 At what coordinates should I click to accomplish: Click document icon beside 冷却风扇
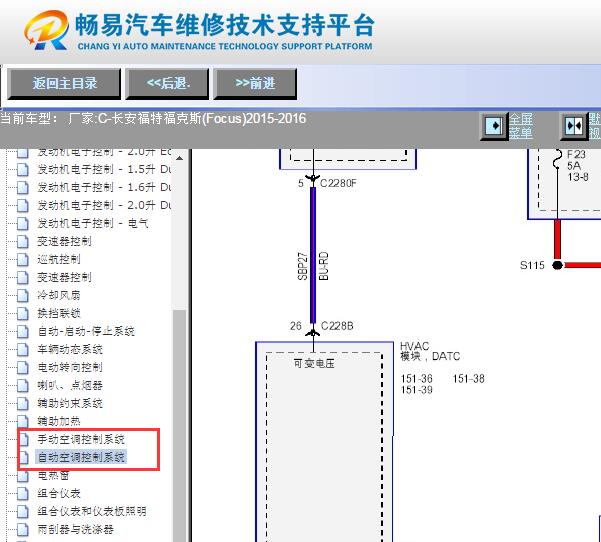pos(23,296)
